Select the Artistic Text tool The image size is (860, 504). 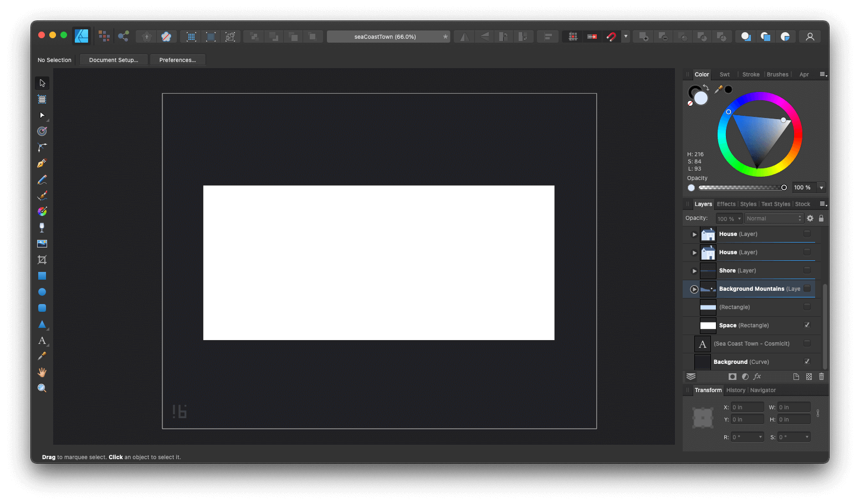42,340
